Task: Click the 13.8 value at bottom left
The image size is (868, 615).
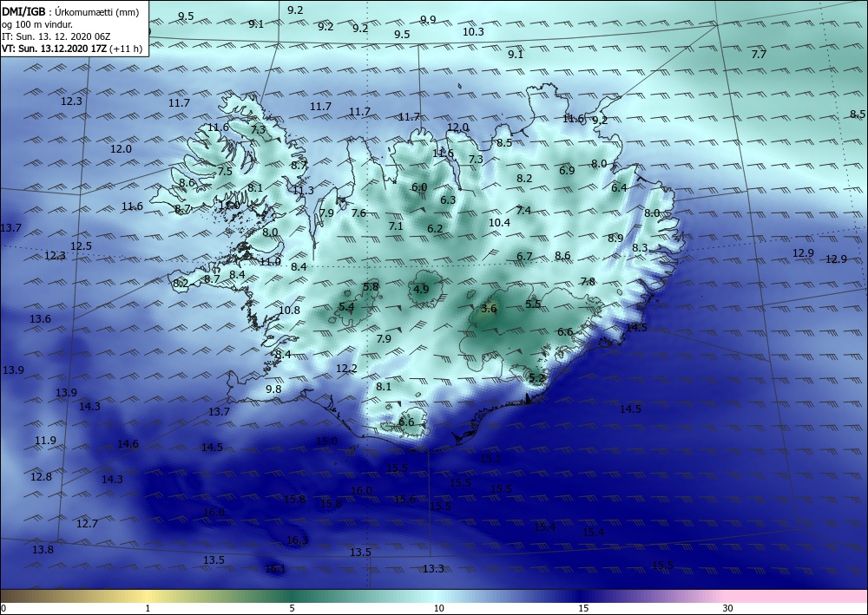Action: point(43,549)
